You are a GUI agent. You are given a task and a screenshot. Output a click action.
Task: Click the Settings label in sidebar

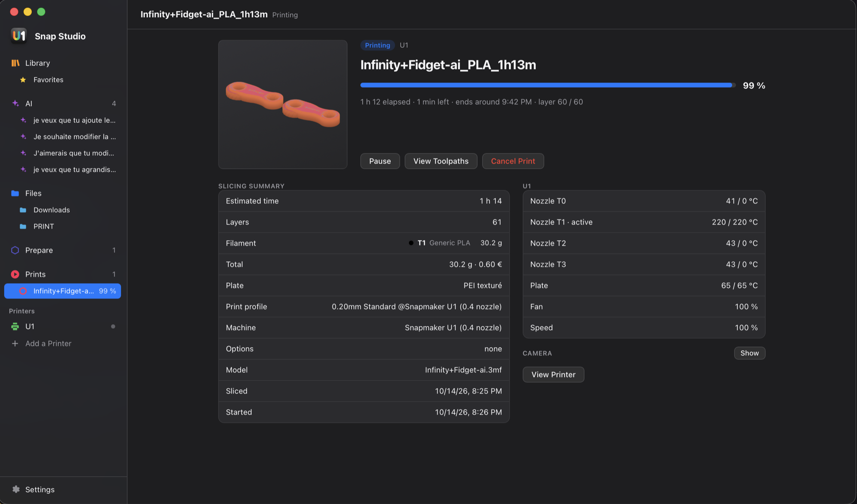pyautogui.click(x=40, y=489)
